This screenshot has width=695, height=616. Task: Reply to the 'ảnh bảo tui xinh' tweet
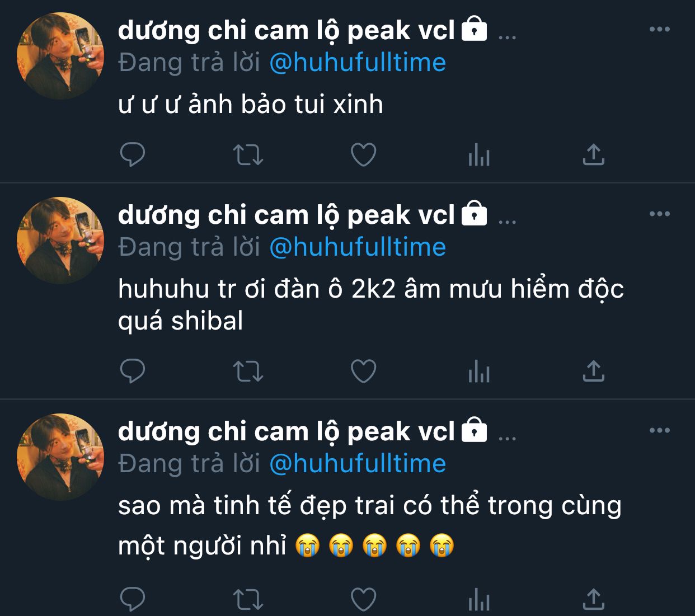tap(133, 155)
